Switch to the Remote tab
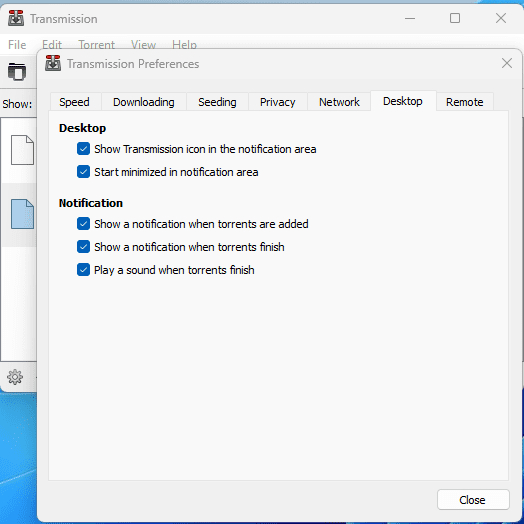Image resolution: width=524 pixels, height=524 pixels. [465, 102]
